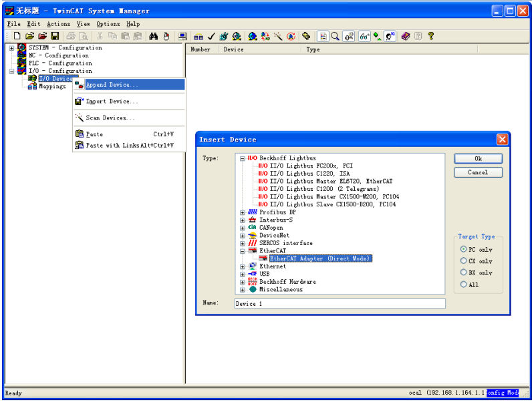Click the glasses Show Online Data icon
The height and width of the screenshot is (402, 532).
pyautogui.click(x=364, y=36)
